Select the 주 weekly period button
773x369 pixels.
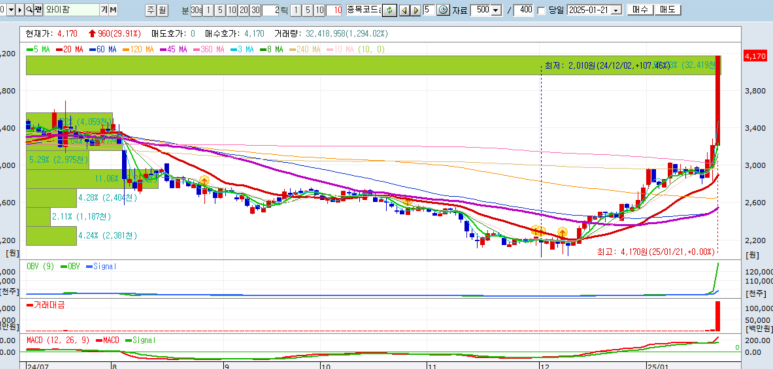[x=151, y=10]
